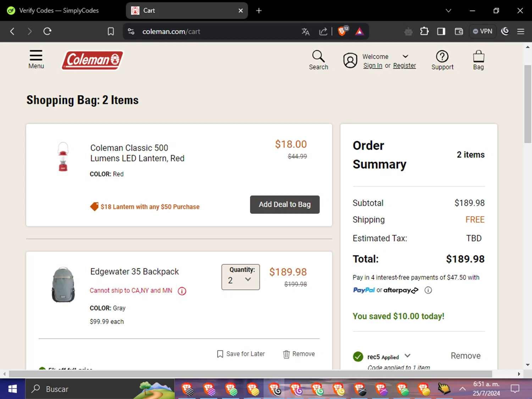Click the Edgewater backpack thumbnail
The width and height of the screenshot is (532, 399).
tap(63, 284)
